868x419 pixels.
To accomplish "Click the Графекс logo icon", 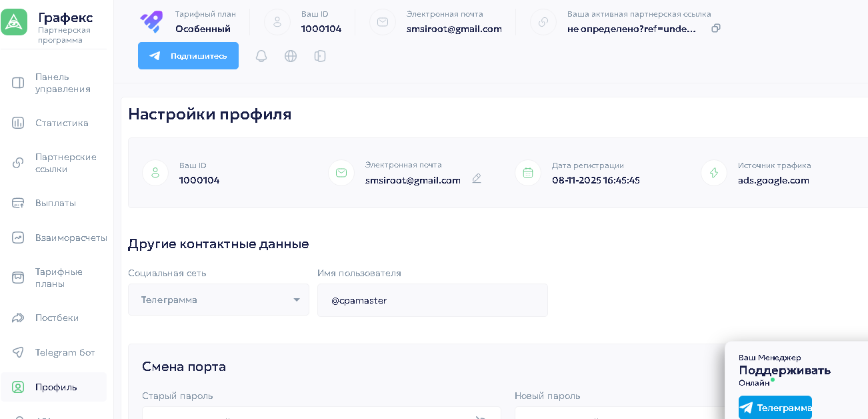I will 15,22.
